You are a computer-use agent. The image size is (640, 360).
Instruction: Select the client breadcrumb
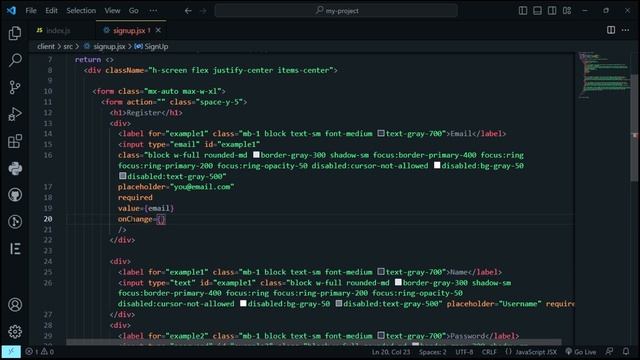[46, 47]
